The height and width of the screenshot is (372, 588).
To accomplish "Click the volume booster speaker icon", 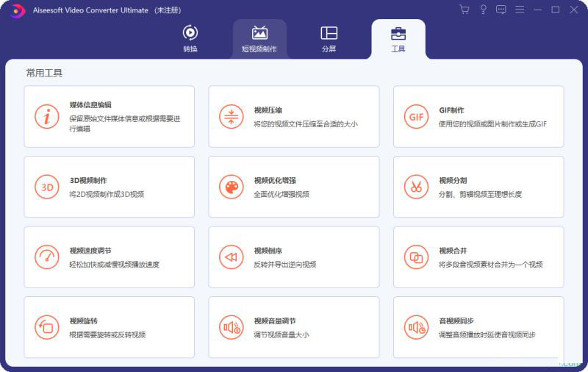I will click(231, 327).
